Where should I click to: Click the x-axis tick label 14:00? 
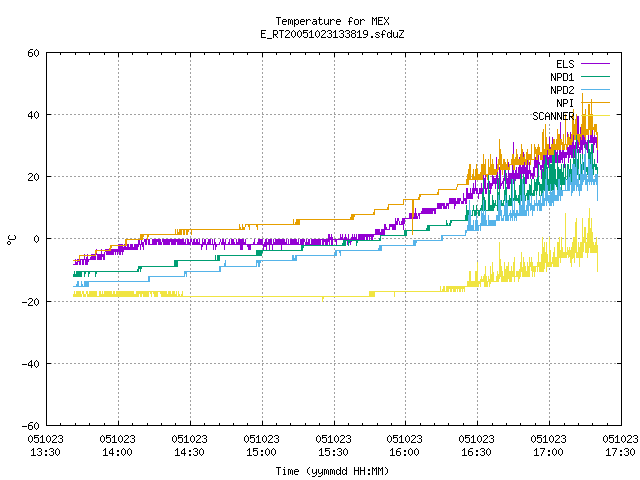[x=118, y=452]
